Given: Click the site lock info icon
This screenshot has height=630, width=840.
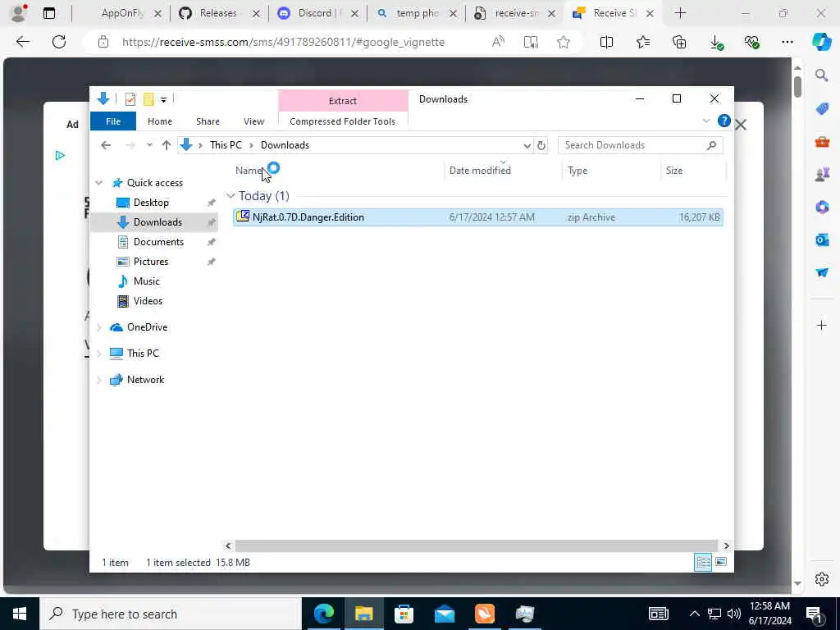Looking at the screenshot, I should pyautogui.click(x=103, y=42).
